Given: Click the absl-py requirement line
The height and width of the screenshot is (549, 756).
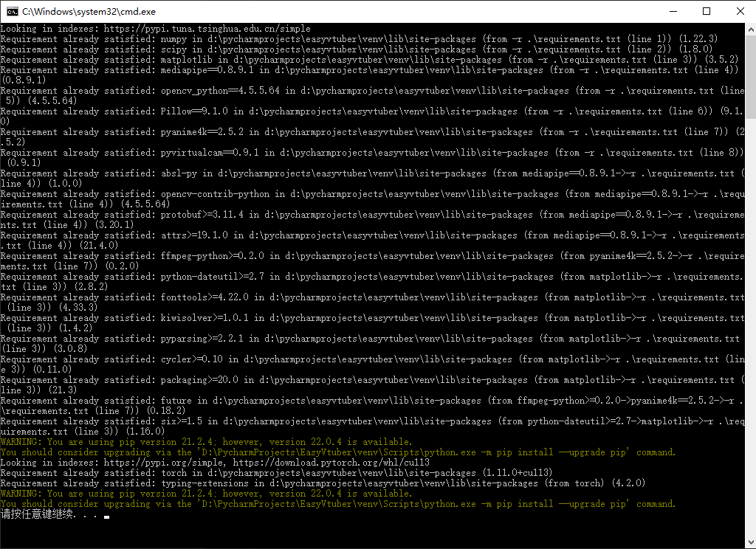Looking at the screenshot, I should [x=372, y=179].
